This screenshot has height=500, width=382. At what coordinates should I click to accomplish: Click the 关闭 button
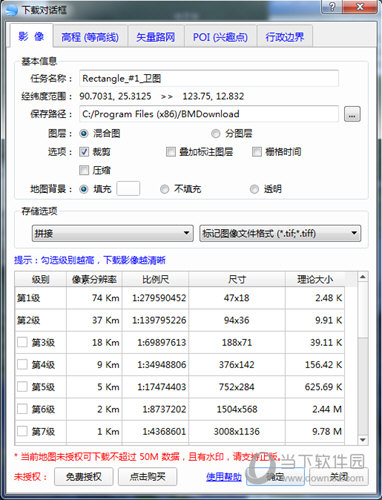339,477
